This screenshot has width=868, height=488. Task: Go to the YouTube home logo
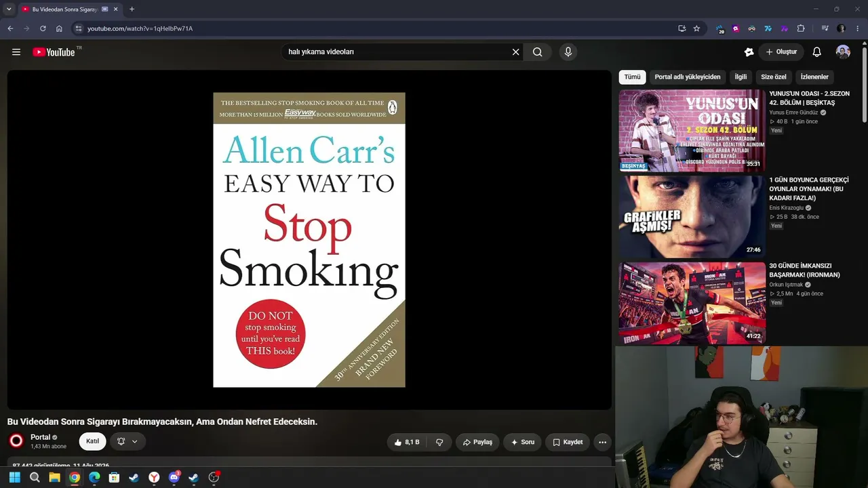tap(54, 52)
